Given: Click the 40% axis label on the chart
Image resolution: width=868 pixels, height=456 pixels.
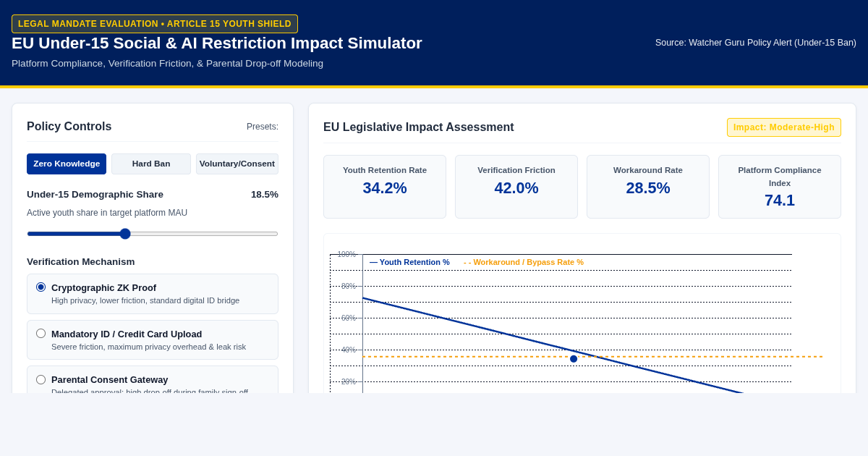Looking at the screenshot, I should [x=349, y=350].
